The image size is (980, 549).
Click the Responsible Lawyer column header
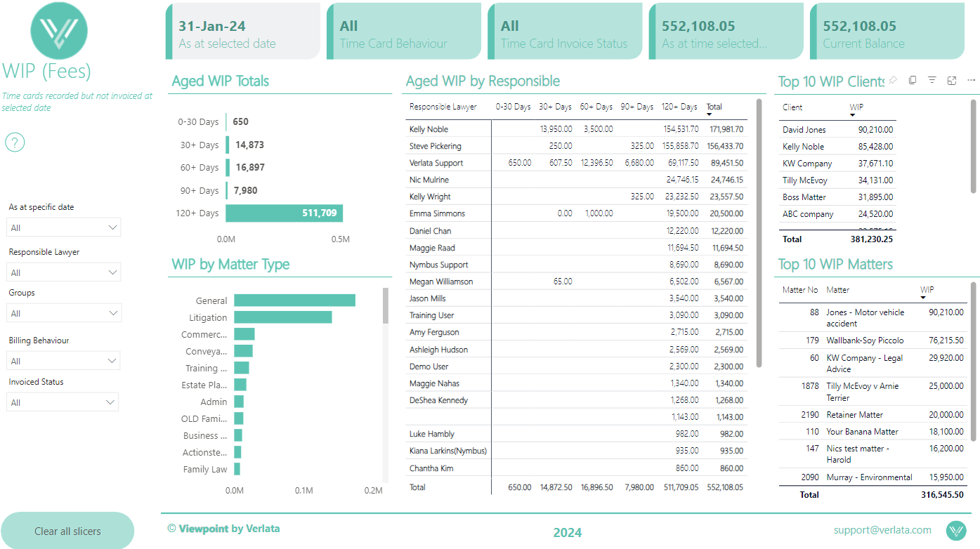pos(443,107)
